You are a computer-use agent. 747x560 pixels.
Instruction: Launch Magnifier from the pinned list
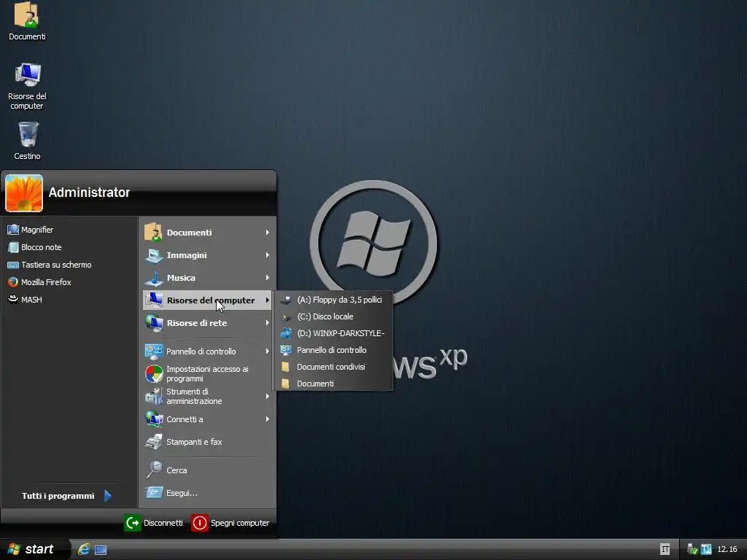(31, 230)
